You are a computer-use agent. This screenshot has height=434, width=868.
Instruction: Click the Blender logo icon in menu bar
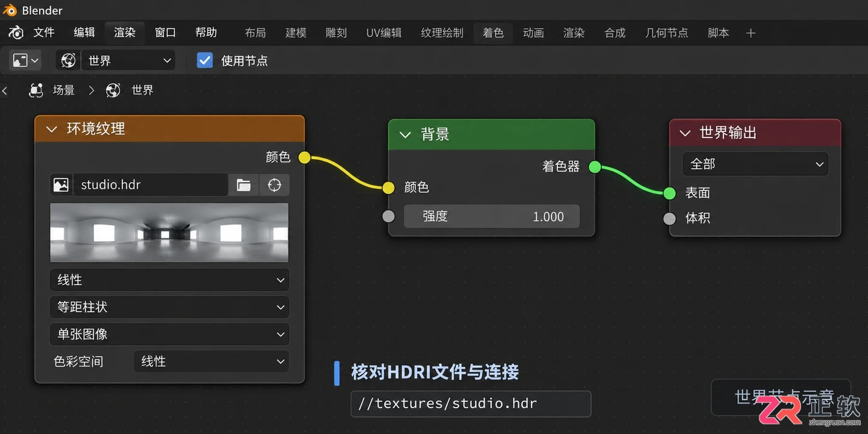click(x=16, y=33)
